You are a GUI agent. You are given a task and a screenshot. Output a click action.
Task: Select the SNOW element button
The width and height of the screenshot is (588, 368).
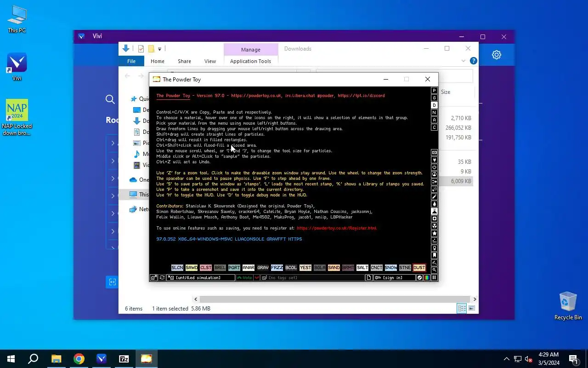click(x=391, y=268)
